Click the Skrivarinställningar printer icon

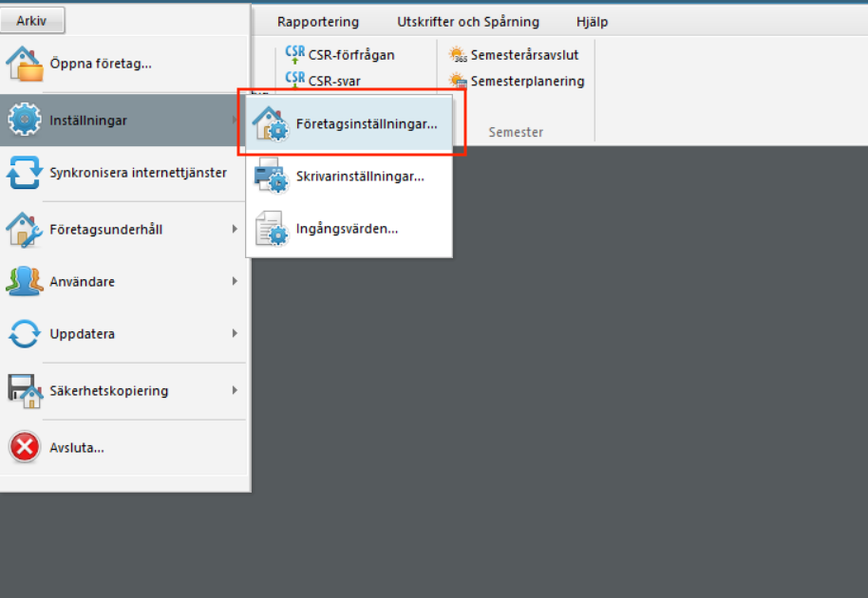coord(271,176)
